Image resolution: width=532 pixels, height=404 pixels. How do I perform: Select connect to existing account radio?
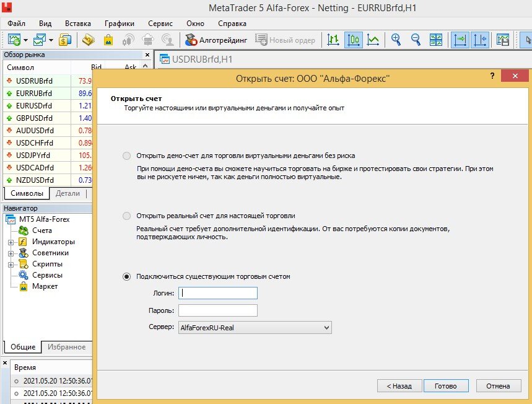tap(126, 277)
